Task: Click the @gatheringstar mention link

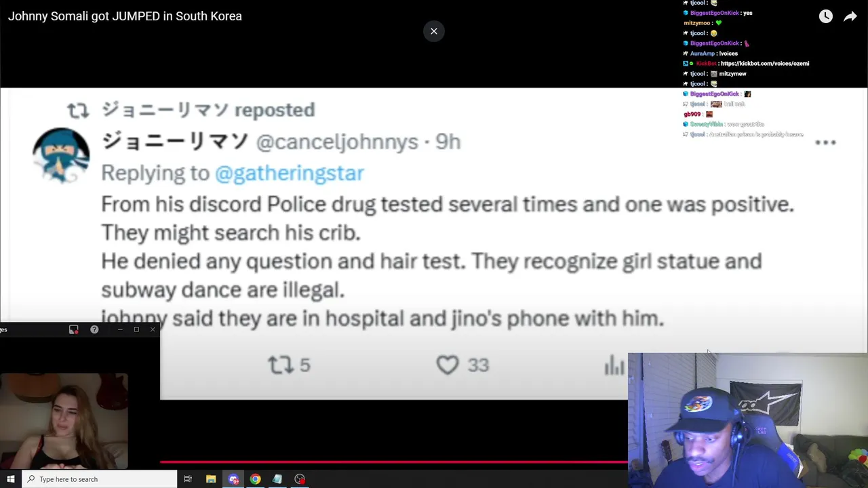Action: [290, 173]
